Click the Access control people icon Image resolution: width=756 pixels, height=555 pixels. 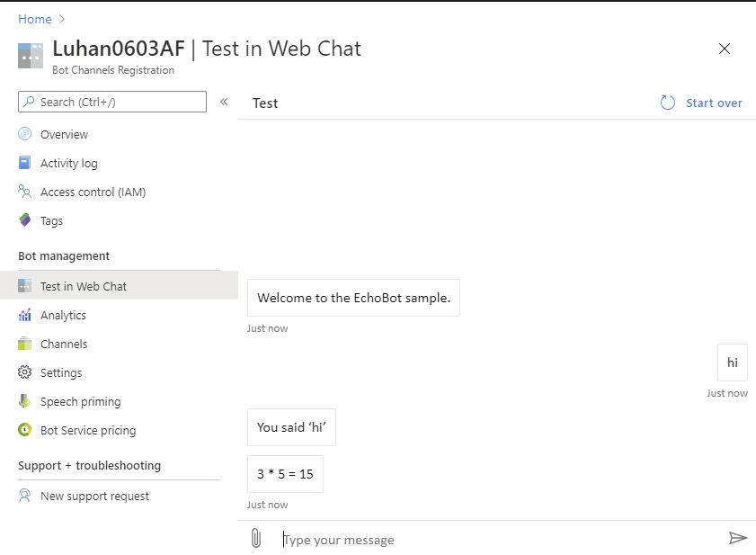24,192
